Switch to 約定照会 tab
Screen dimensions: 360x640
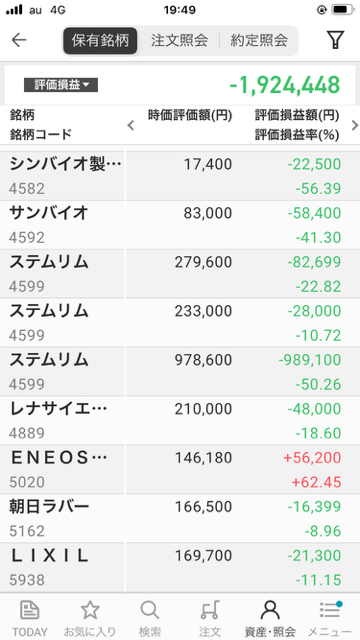259,40
